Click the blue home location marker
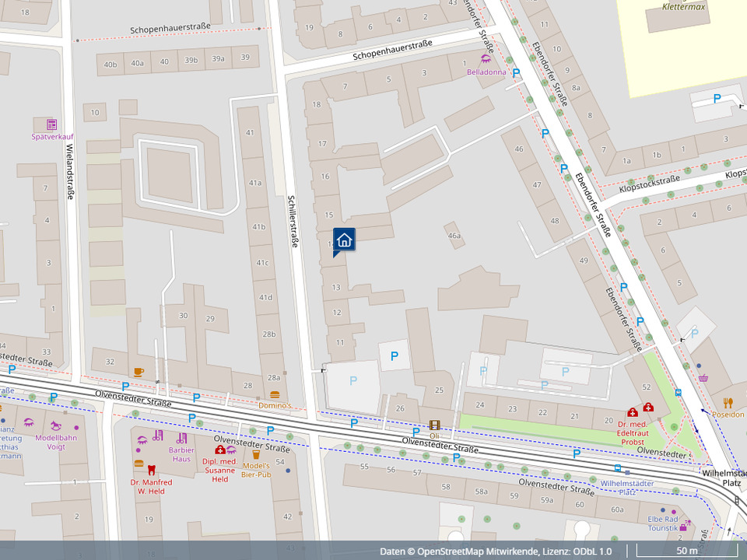Screen dimensions: 747x560 click(344, 240)
